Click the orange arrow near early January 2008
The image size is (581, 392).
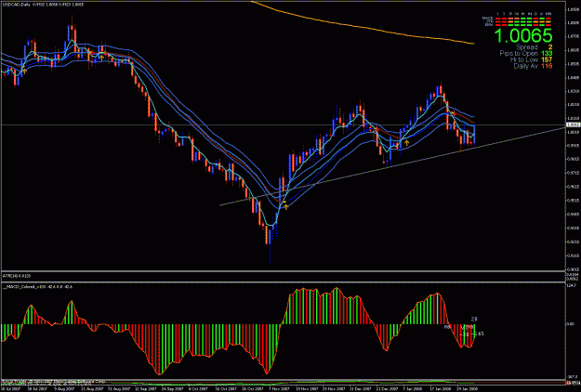(x=407, y=142)
